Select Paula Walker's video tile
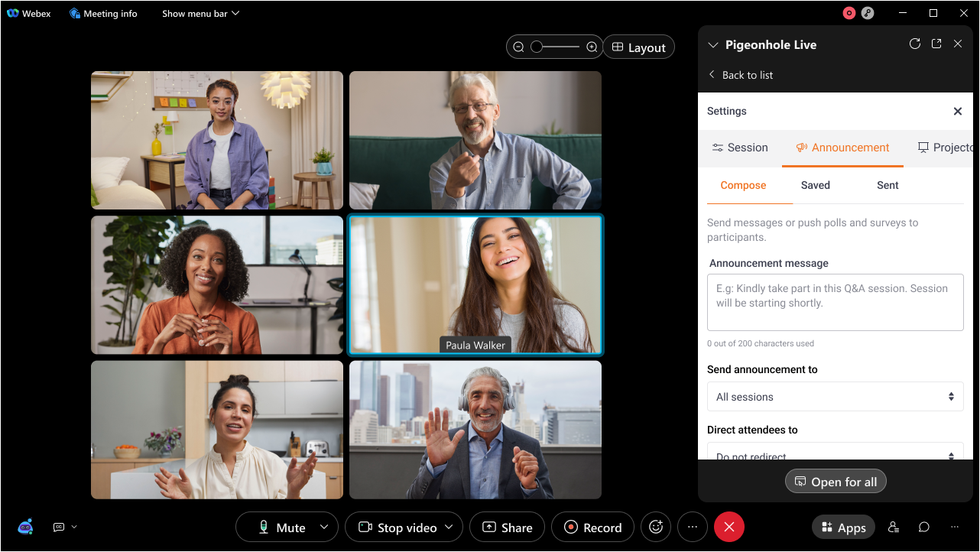The image size is (980, 552). point(475,285)
